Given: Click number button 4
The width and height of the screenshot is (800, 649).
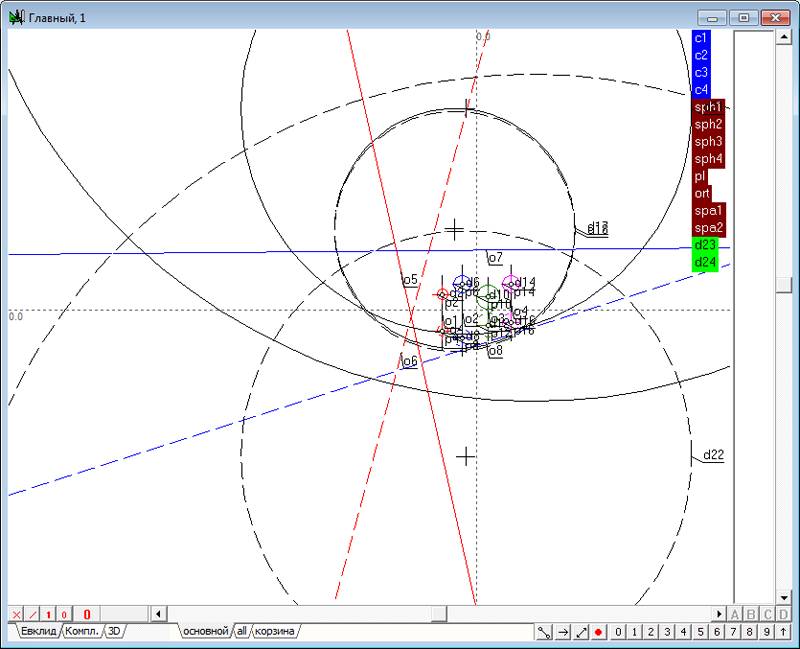Looking at the screenshot, I should click(x=684, y=632).
